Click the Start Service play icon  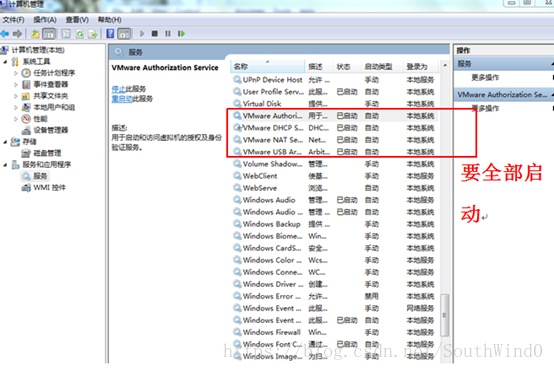142,34
